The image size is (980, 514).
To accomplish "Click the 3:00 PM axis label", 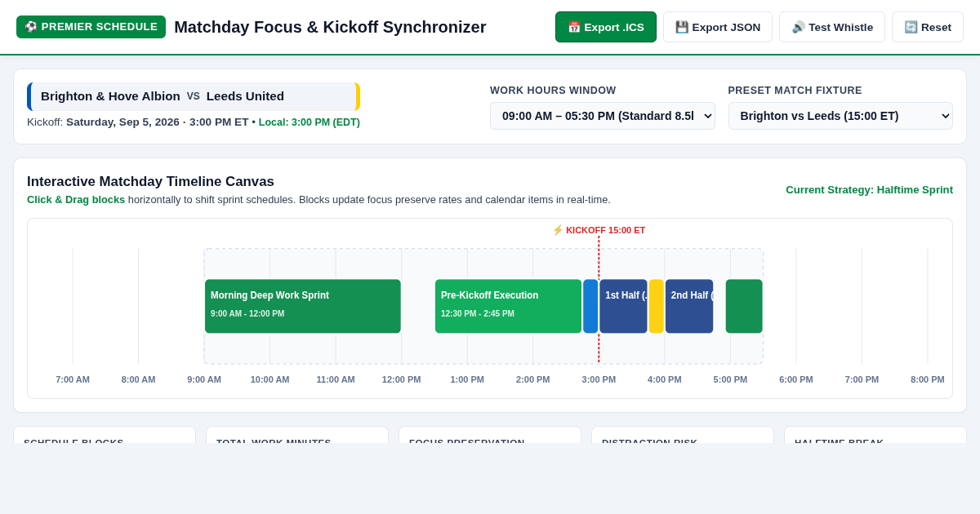I will point(599,379).
